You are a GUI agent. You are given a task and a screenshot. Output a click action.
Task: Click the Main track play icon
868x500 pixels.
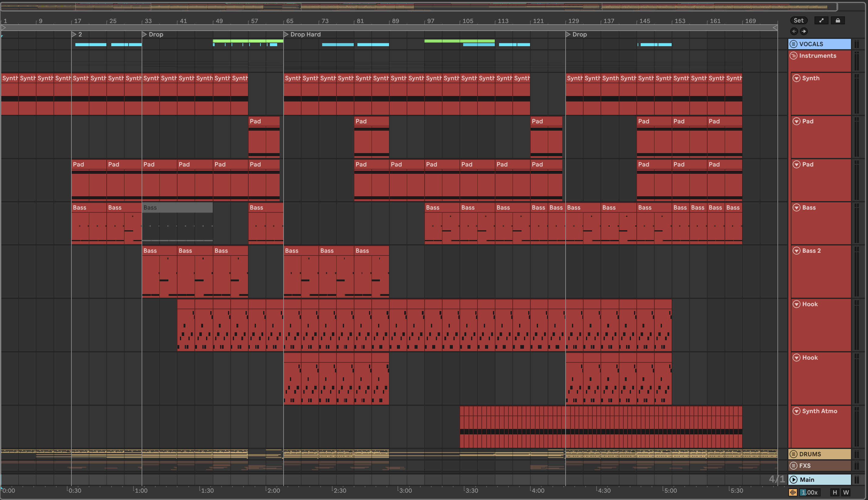794,480
